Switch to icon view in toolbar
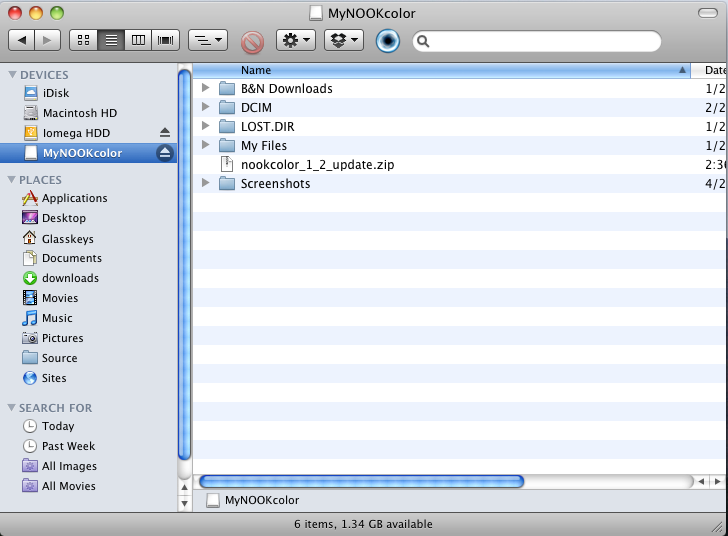The height and width of the screenshot is (536, 728). pos(83,41)
